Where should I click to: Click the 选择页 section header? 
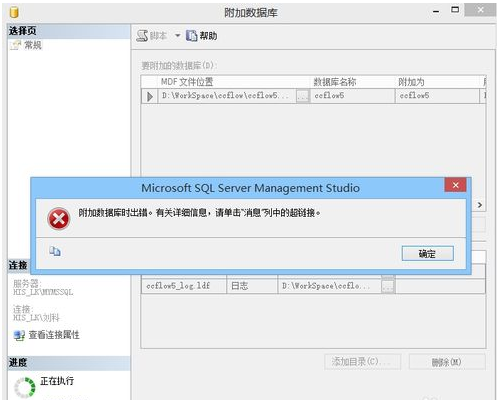(69, 31)
